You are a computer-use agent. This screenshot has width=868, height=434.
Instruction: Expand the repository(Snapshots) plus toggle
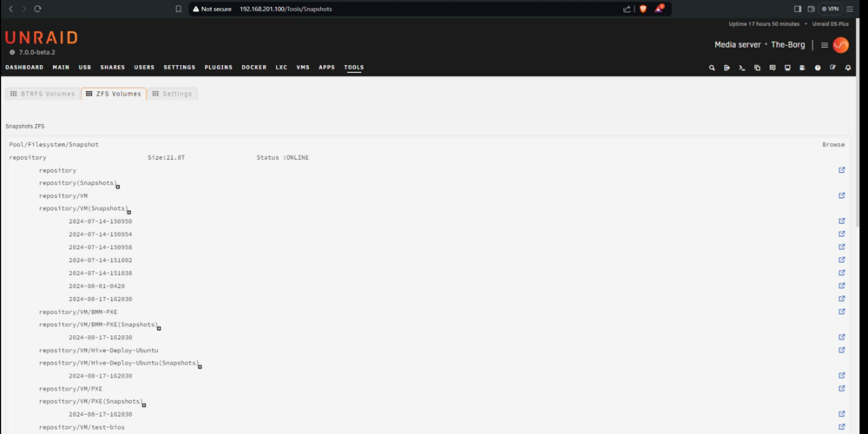click(118, 187)
